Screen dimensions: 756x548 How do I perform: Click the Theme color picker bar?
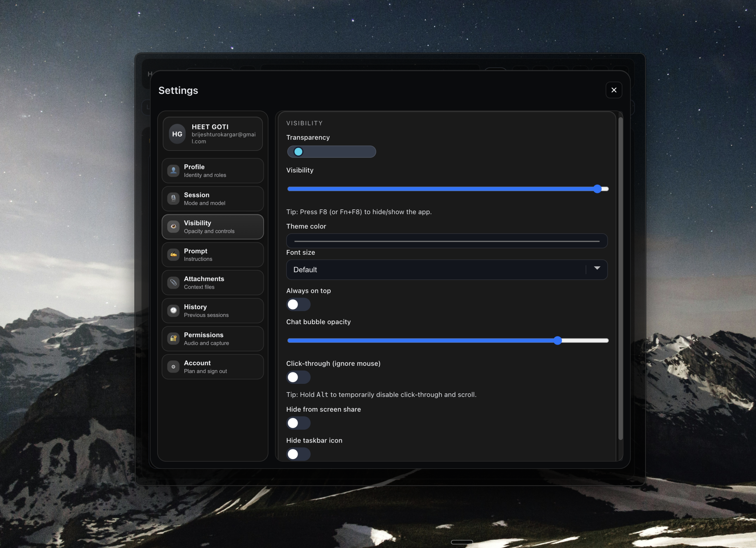(447, 241)
